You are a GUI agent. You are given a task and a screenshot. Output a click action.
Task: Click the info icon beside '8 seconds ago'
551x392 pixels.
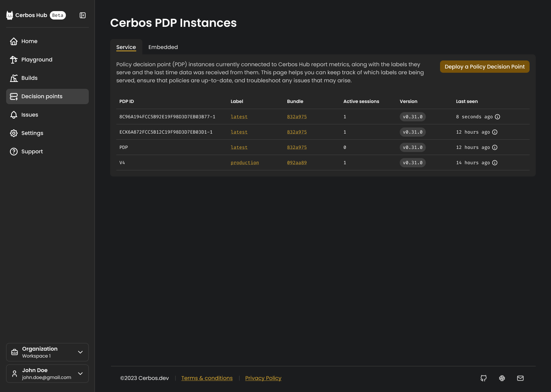(497, 117)
